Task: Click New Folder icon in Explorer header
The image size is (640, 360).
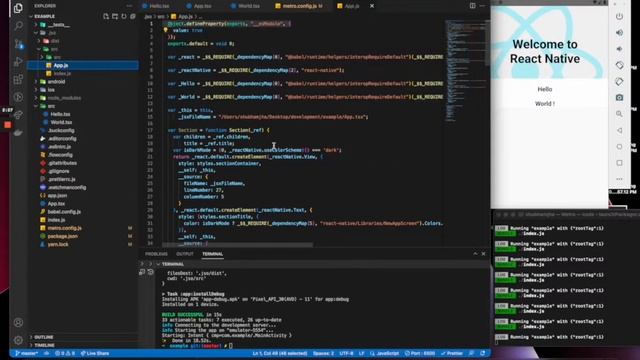Action: tap(115, 16)
